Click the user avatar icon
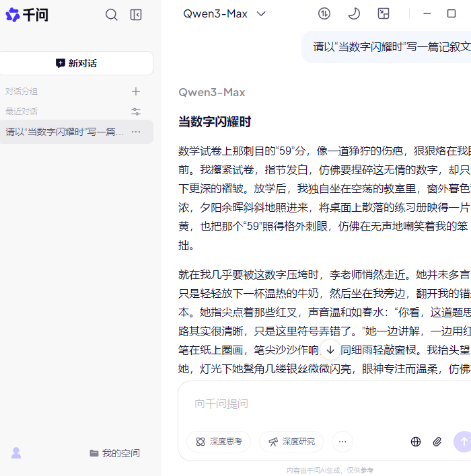Viewport: 471px width, 476px height. click(16, 453)
